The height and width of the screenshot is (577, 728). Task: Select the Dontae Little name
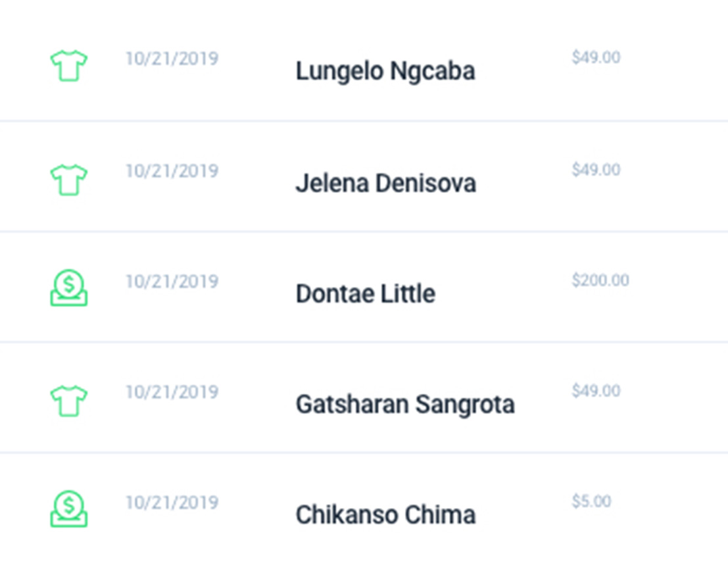pos(366,293)
